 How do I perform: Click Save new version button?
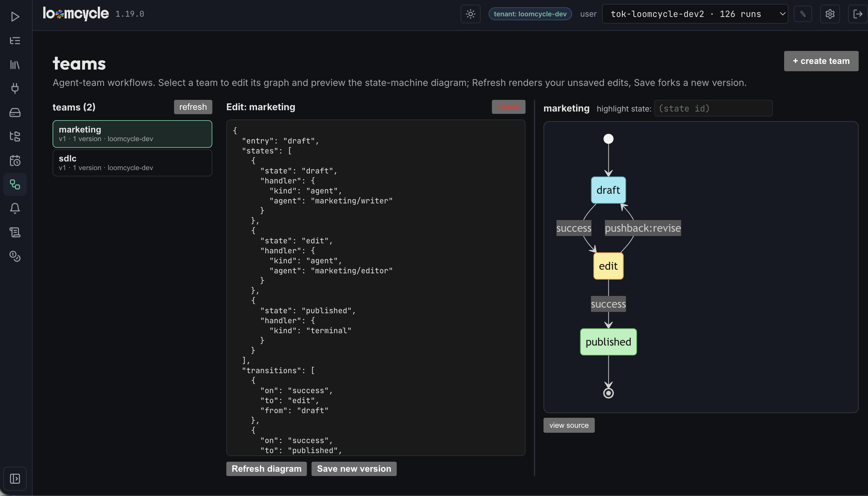coord(354,469)
